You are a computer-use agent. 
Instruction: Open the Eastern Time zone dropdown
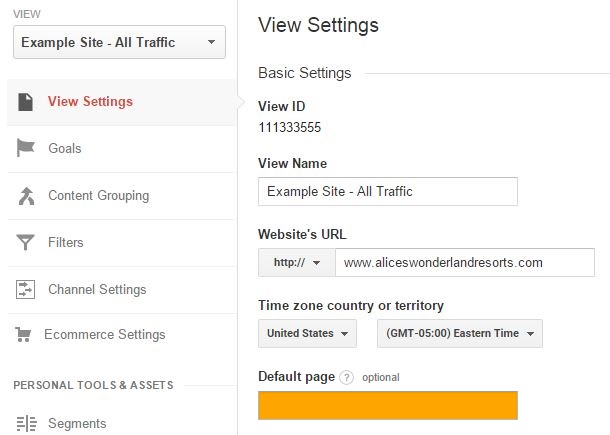(x=460, y=333)
